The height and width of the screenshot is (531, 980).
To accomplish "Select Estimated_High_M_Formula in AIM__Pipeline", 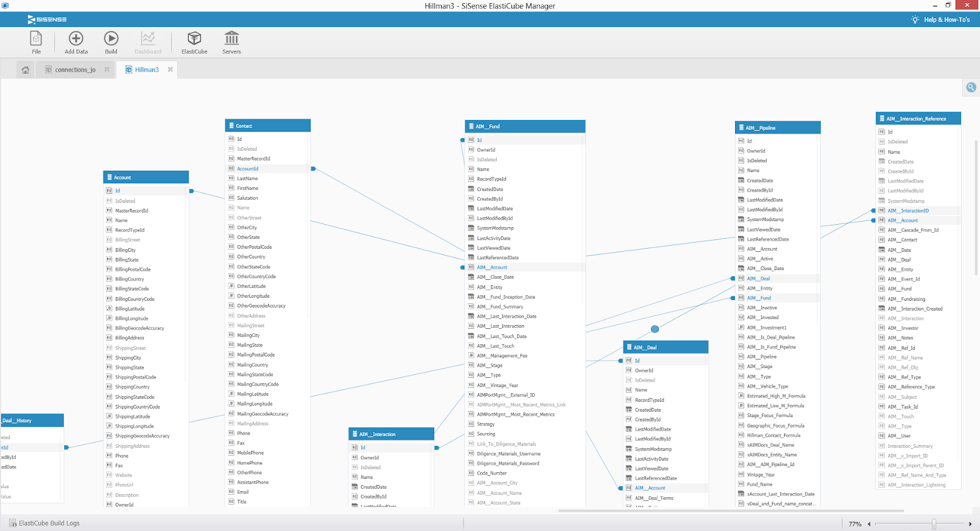I will 777,396.
